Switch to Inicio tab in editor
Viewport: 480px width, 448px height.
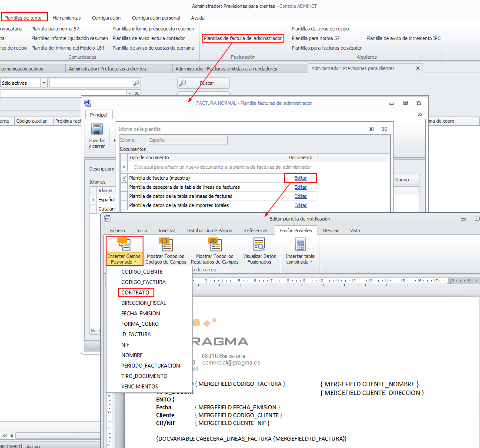coord(142,231)
